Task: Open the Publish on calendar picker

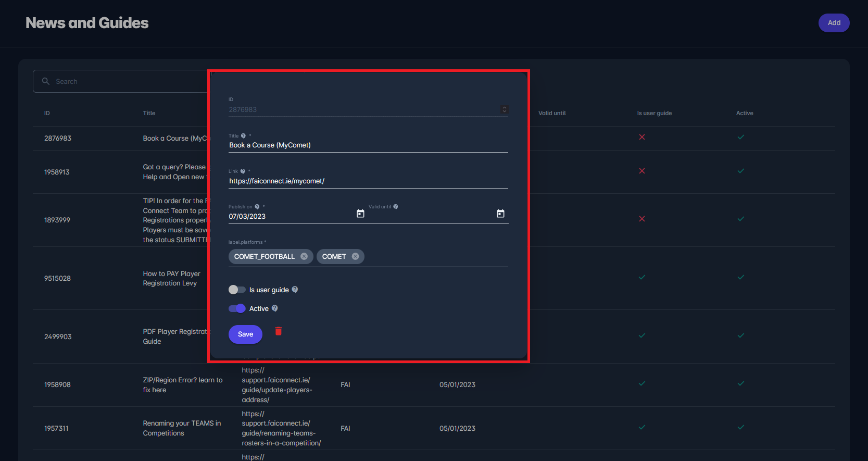Action: (360, 214)
